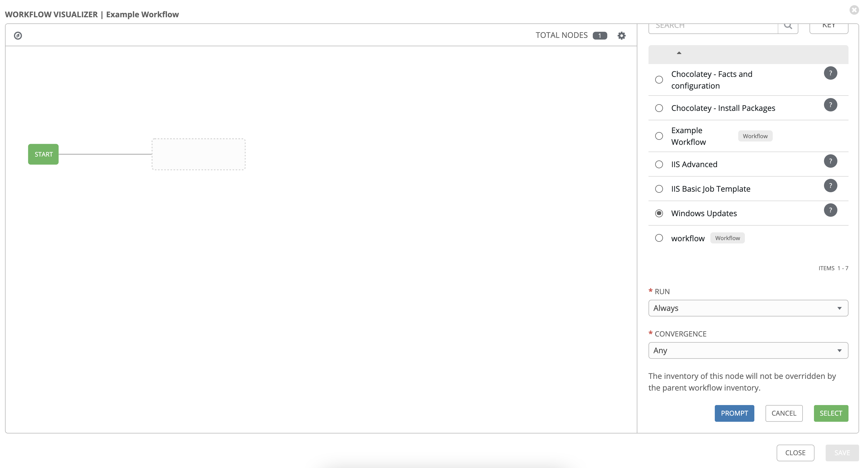Click the green SELECT button
Viewport: 868px width, 468px height.
tap(831, 413)
